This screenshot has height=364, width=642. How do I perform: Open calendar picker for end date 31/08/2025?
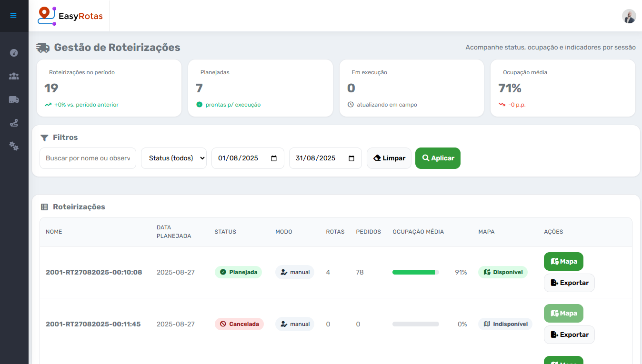351,158
